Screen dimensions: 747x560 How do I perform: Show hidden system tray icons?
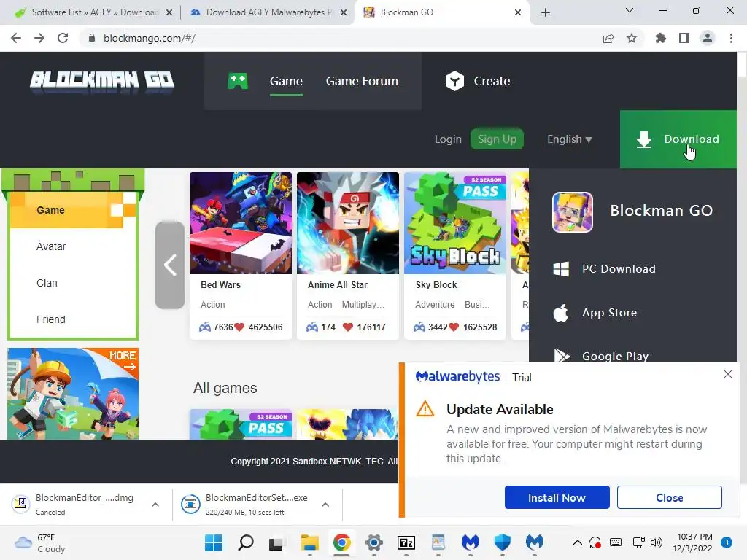pyautogui.click(x=578, y=542)
